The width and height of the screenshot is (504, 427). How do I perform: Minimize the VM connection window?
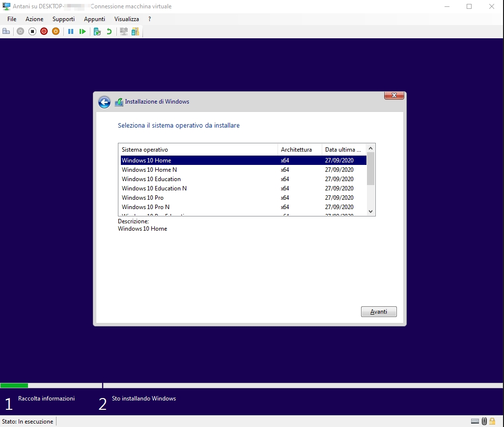click(x=447, y=6)
